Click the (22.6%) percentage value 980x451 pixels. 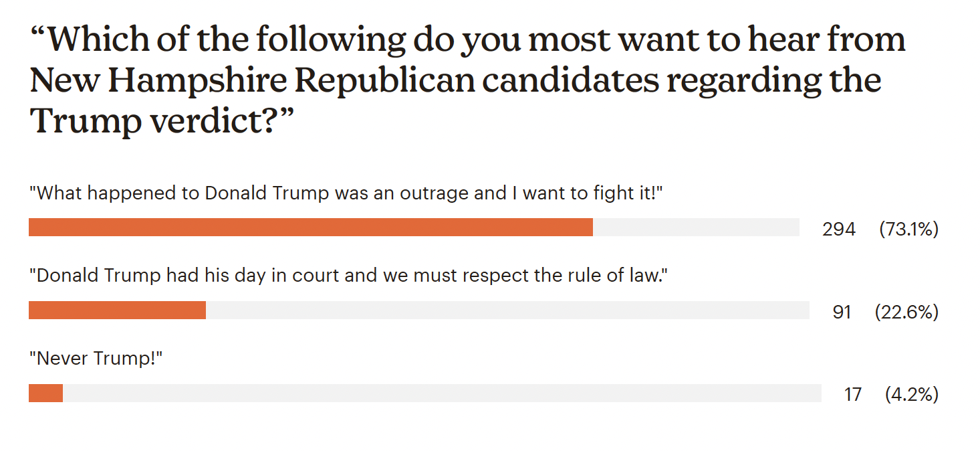pyautogui.click(x=906, y=312)
